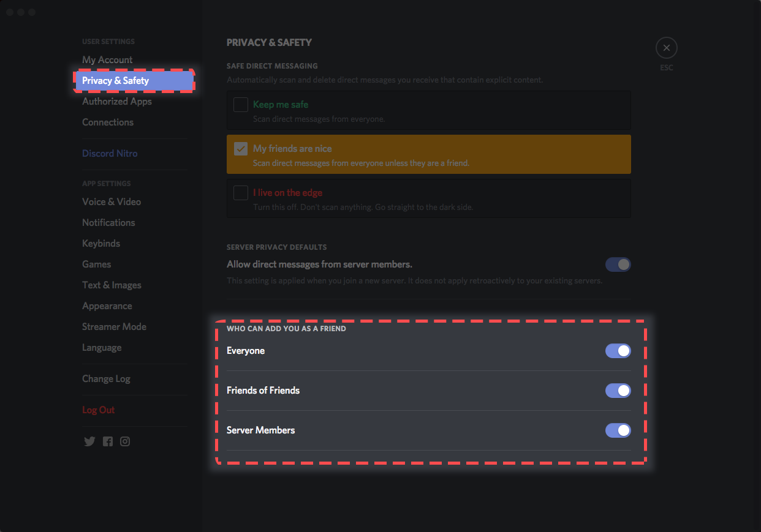761x532 pixels.
Task: Click the "My friends are nice" label
Action: 292,149
